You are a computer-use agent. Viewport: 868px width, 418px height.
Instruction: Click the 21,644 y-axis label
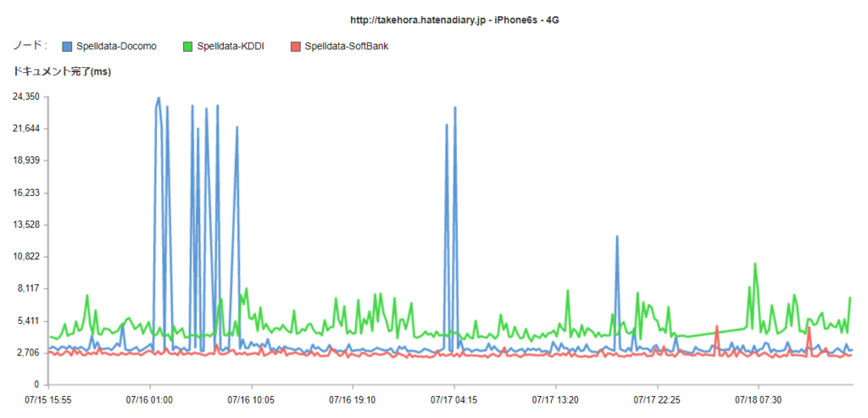click(26, 129)
